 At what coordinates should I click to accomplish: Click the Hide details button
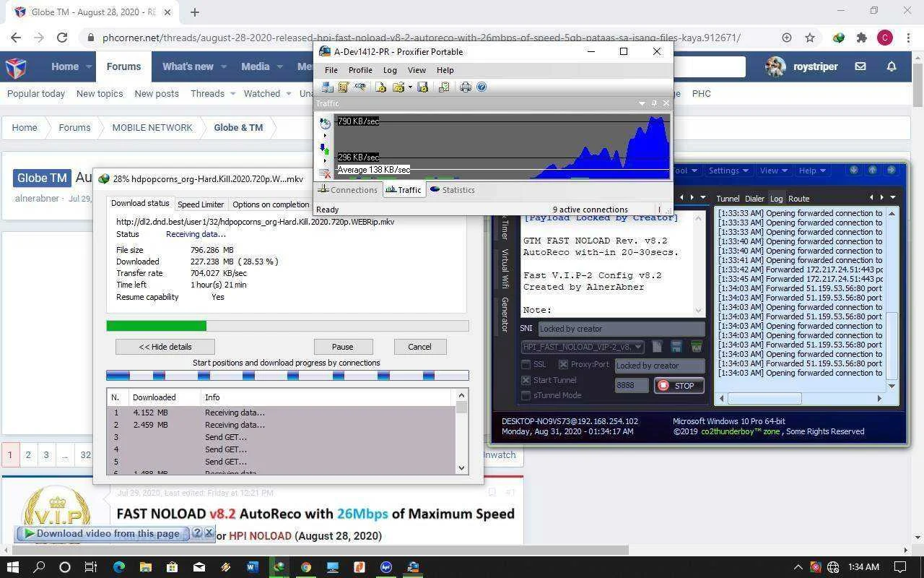click(x=165, y=347)
